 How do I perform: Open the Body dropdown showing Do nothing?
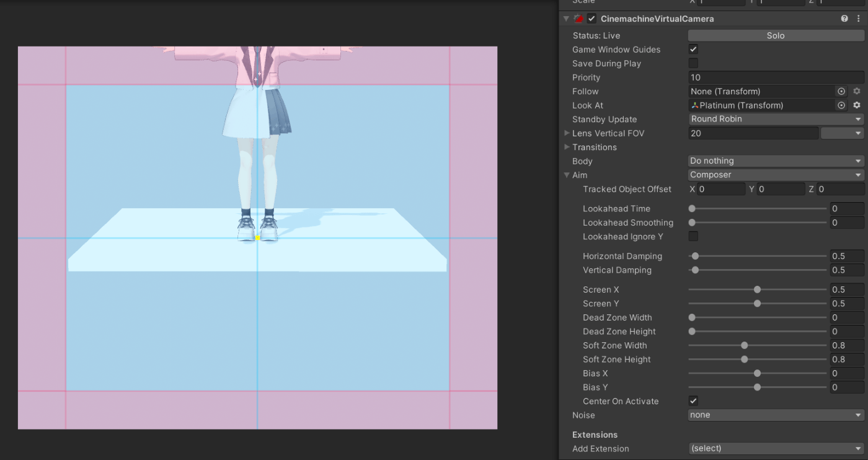coord(776,161)
